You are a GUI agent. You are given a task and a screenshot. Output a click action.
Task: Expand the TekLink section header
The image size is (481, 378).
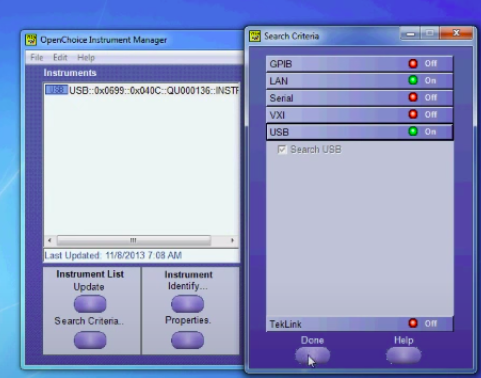click(360, 324)
